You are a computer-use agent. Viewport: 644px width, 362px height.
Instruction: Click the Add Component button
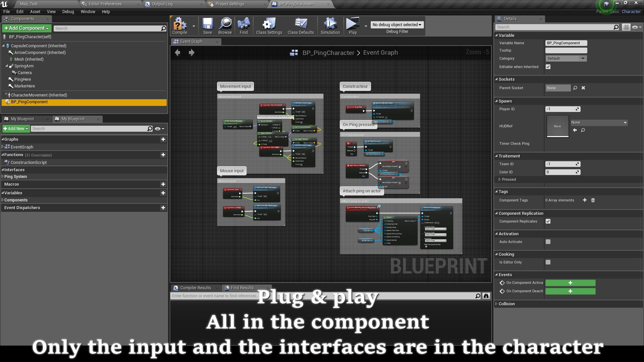pyautogui.click(x=26, y=28)
